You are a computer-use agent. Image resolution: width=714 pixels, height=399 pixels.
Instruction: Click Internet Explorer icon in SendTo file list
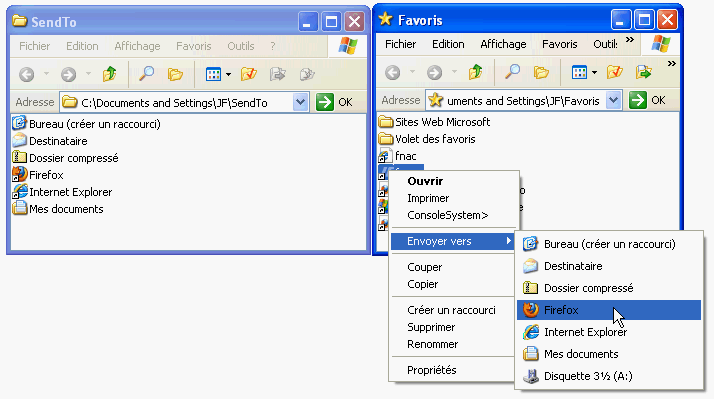tap(20, 191)
